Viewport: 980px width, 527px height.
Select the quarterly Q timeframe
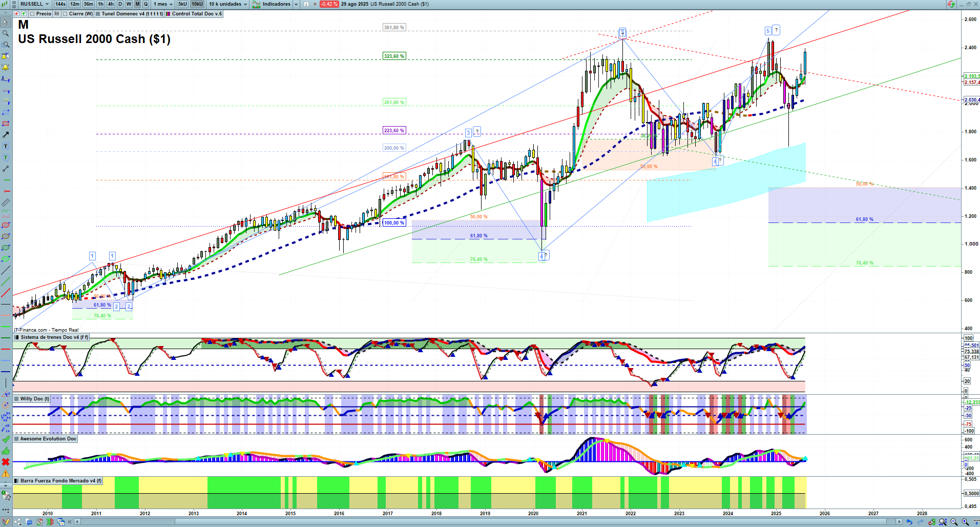coord(146,4)
